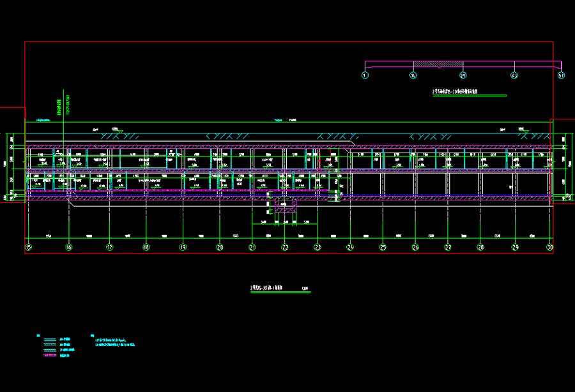This screenshot has height=392, width=575.
Task: Select grid axis bubble 25
Action: point(383,246)
